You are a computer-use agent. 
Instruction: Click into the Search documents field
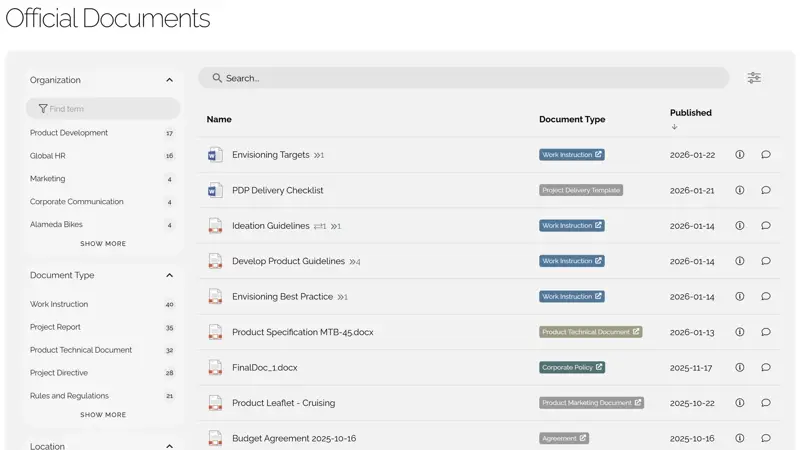(x=463, y=78)
